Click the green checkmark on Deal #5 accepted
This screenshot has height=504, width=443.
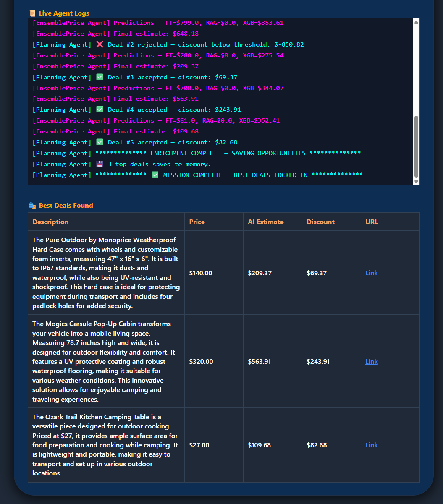click(x=100, y=142)
